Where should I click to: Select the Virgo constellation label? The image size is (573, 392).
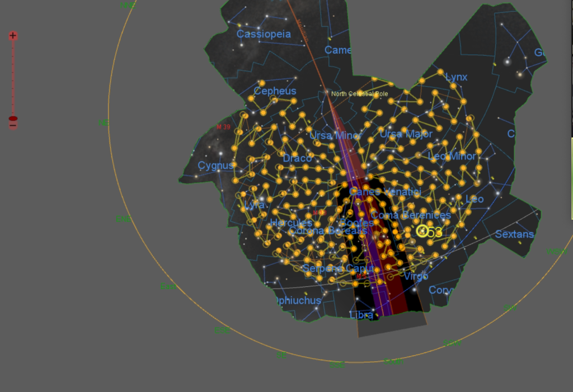[x=416, y=276]
